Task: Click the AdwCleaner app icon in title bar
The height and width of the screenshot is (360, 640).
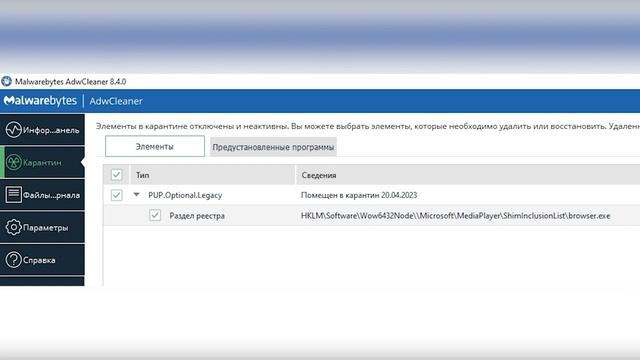Action: [x=7, y=81]
